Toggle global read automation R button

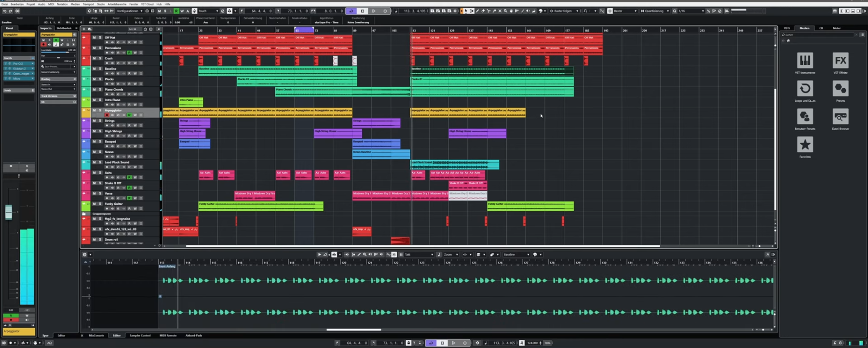coord(176,11)
